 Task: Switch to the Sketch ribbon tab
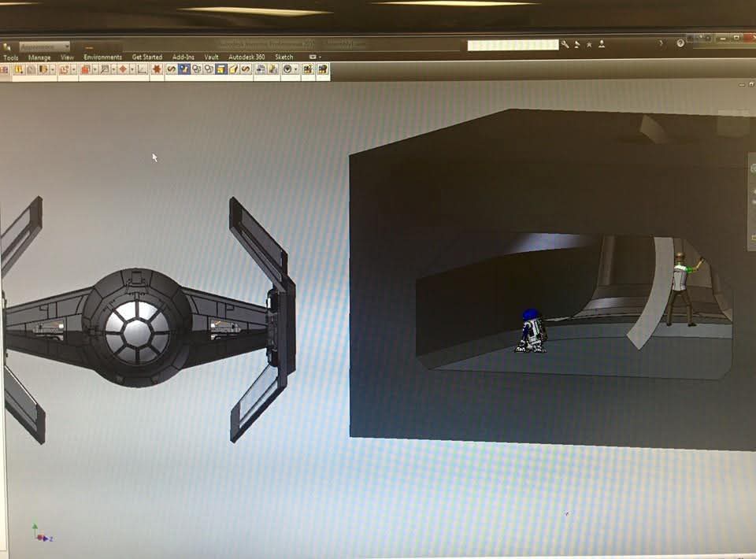pos(284,57)
